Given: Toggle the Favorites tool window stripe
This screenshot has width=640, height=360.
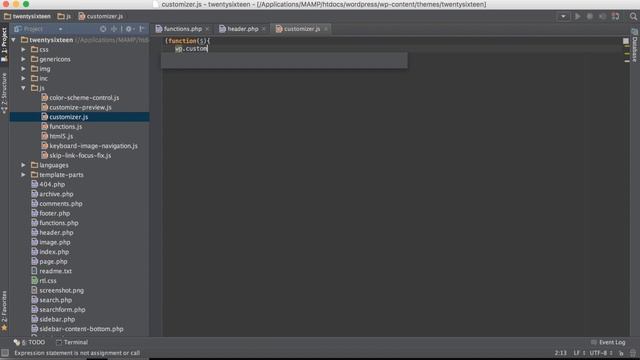Looking at the screenshot, I should 4,310.
